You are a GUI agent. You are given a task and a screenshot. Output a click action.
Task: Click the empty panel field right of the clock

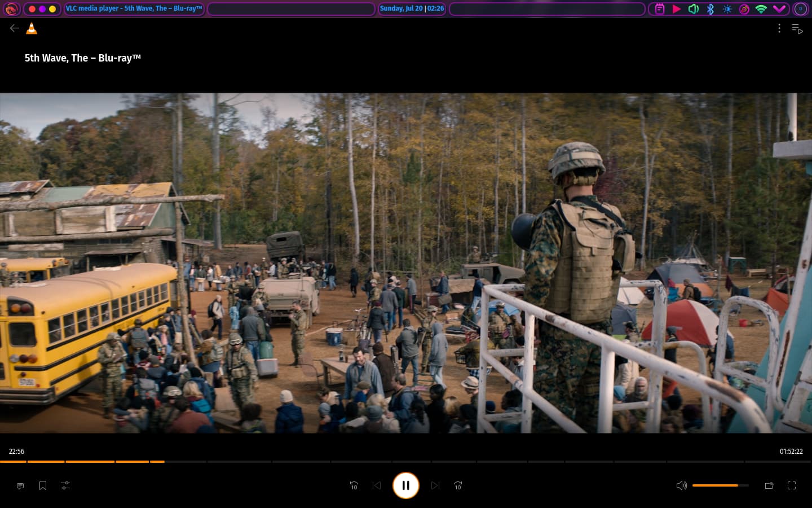547,9
